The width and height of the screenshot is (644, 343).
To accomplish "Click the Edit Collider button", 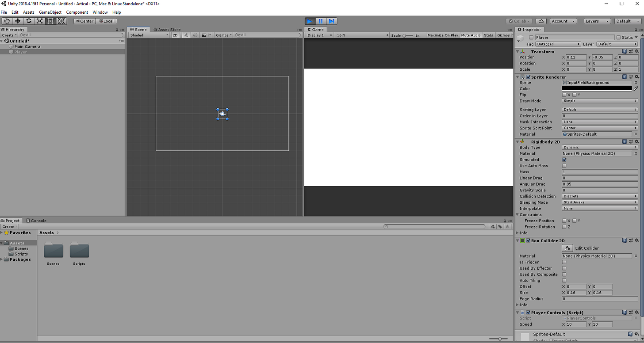I will pyautogui.click(x=567, y=248).
